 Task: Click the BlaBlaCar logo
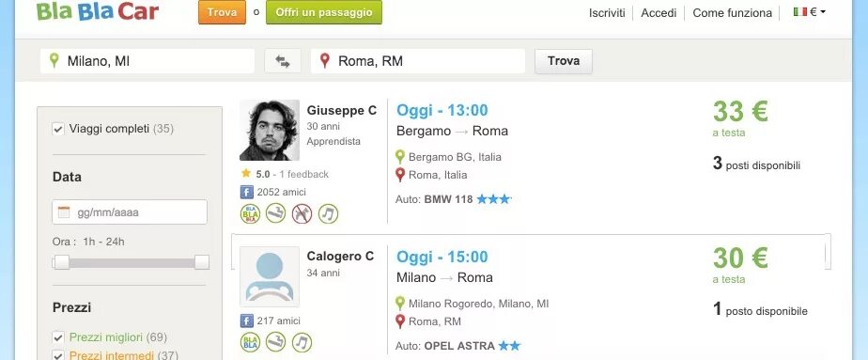(98, 11)
